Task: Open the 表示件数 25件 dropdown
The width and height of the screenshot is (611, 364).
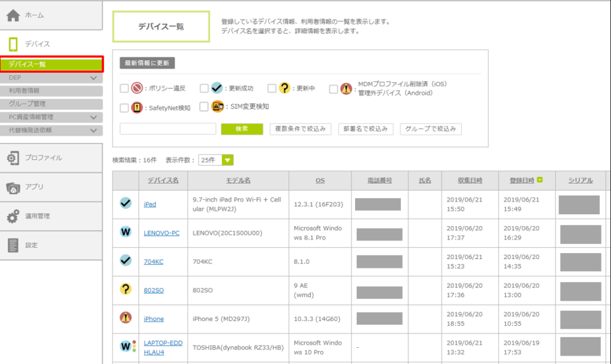Action: 215,160
